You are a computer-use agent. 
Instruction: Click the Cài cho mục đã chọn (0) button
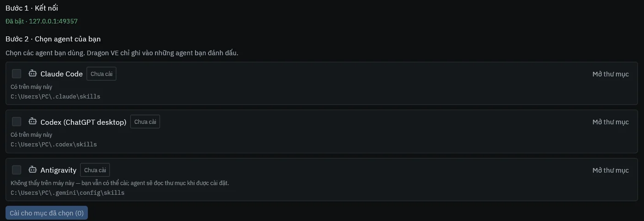pyautogui.click(x=46, y=213)
